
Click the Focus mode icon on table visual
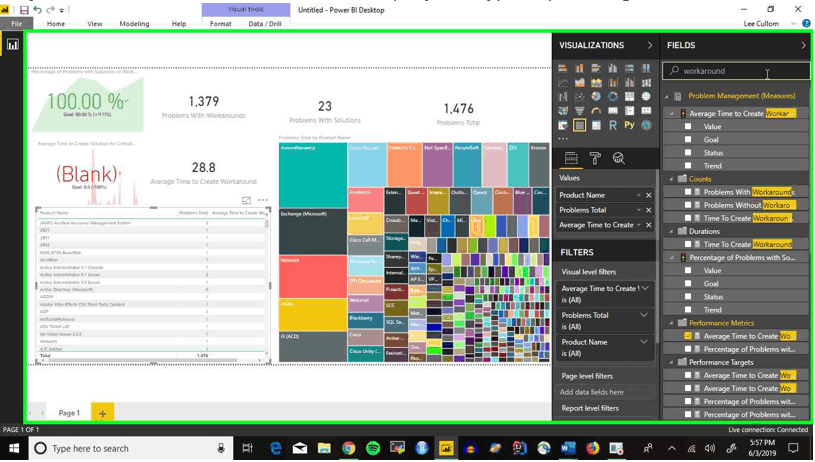point(246,200)
